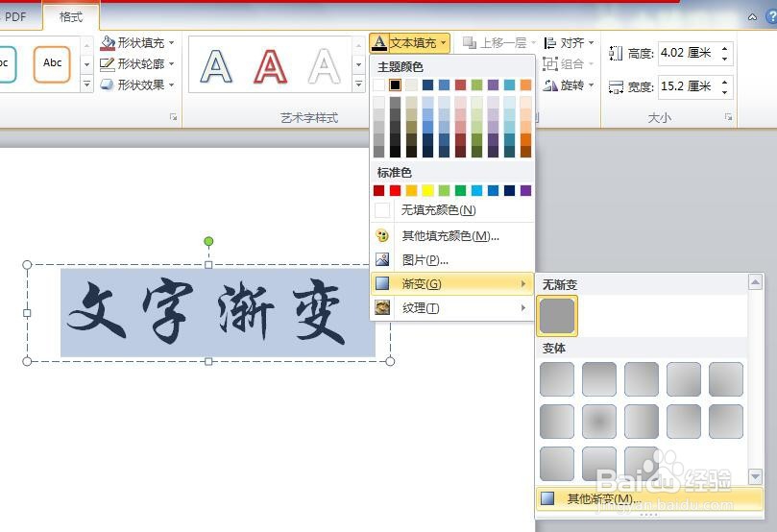Increase the height with the up spinner
The height and width of the screenshot is (532, 777).
[x=725, y=48]
